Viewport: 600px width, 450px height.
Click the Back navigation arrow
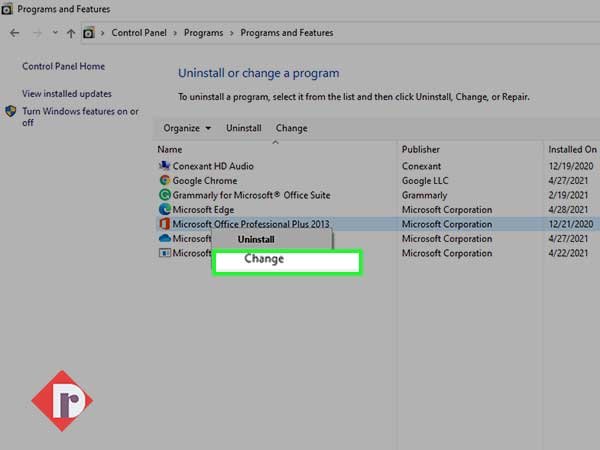pos(15,33)
